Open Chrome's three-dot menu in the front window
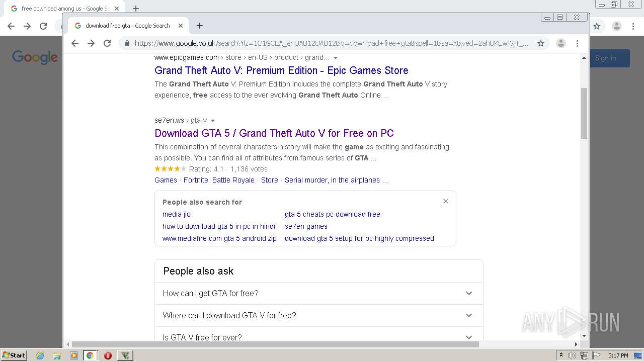 point(577,43)
